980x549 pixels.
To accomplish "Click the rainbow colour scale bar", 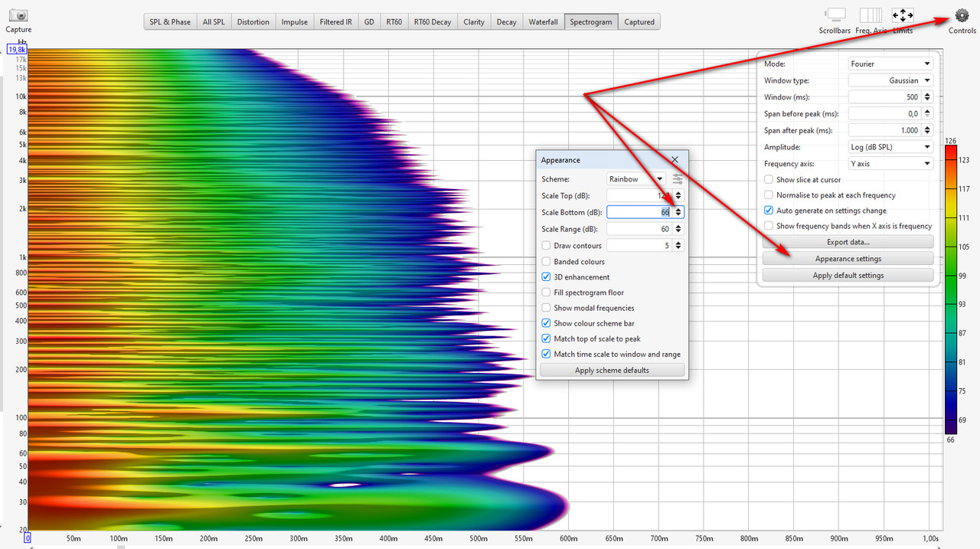I will tap(952, 289).
